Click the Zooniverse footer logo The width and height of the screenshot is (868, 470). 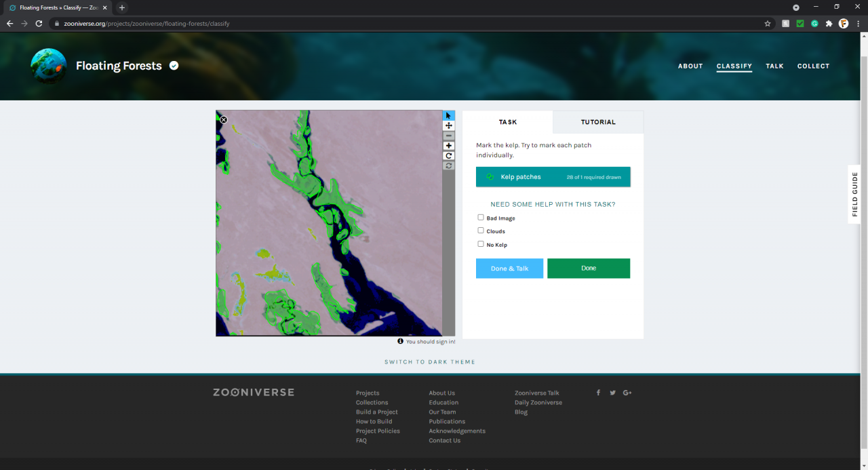click(x=254, y=392)
